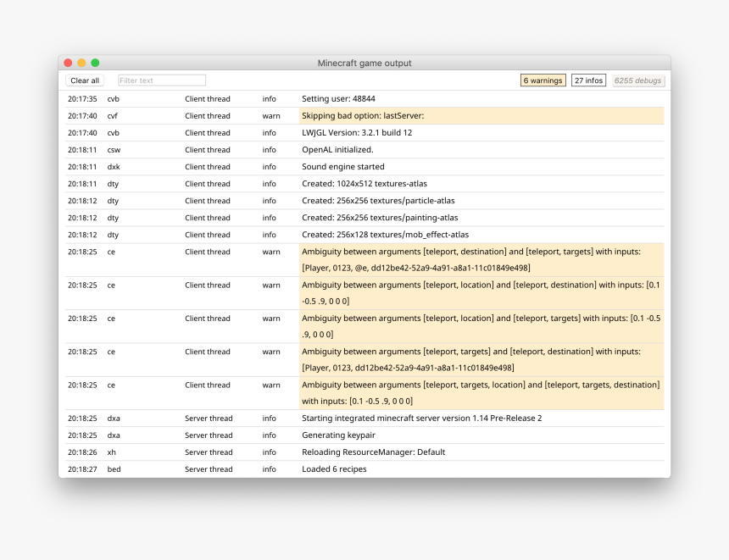
Task: Toggle the 27 infos filter
Action: [x=588, y=80]
